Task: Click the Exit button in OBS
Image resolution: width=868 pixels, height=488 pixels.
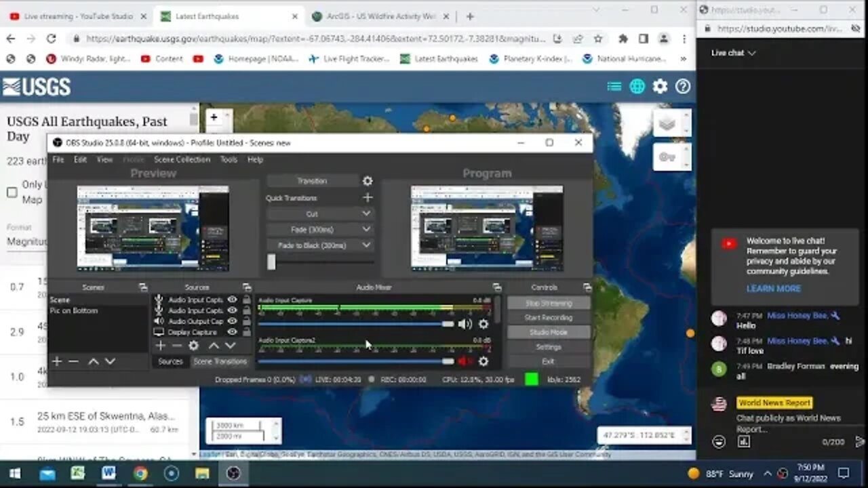Action: pos(548,361)
